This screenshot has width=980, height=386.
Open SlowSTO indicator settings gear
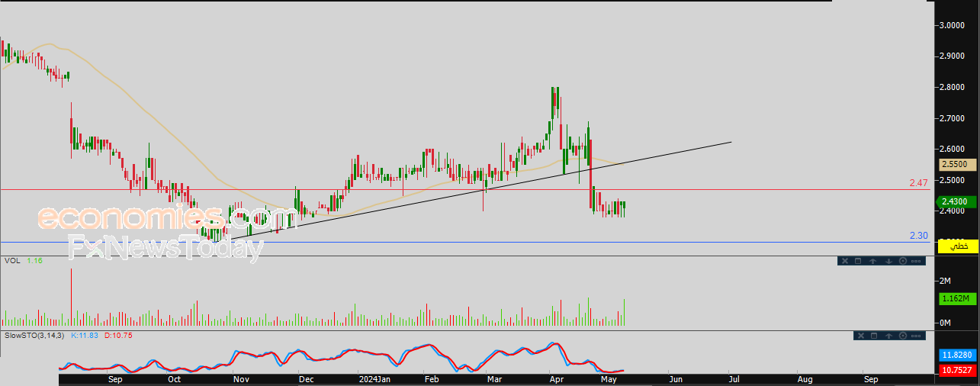pos(903,336)
